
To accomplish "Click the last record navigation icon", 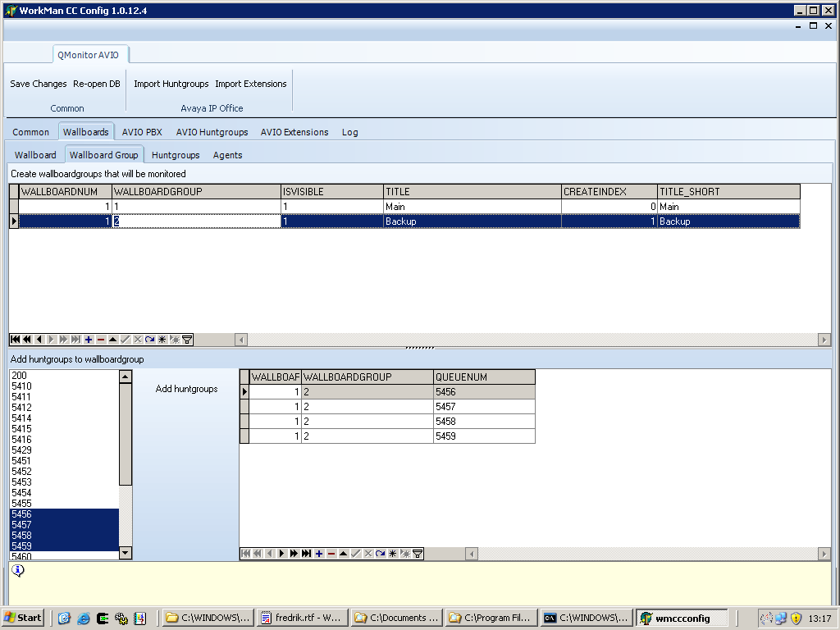I will coord(77,339).
